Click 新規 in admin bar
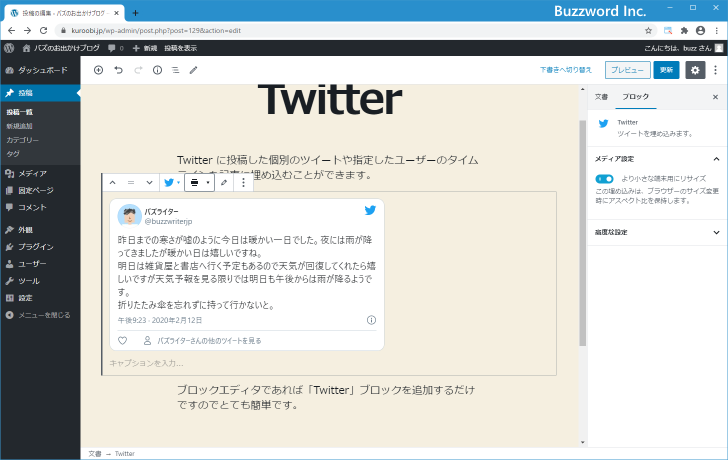Viewport: 728px width, 460px height. pos(145,48)
